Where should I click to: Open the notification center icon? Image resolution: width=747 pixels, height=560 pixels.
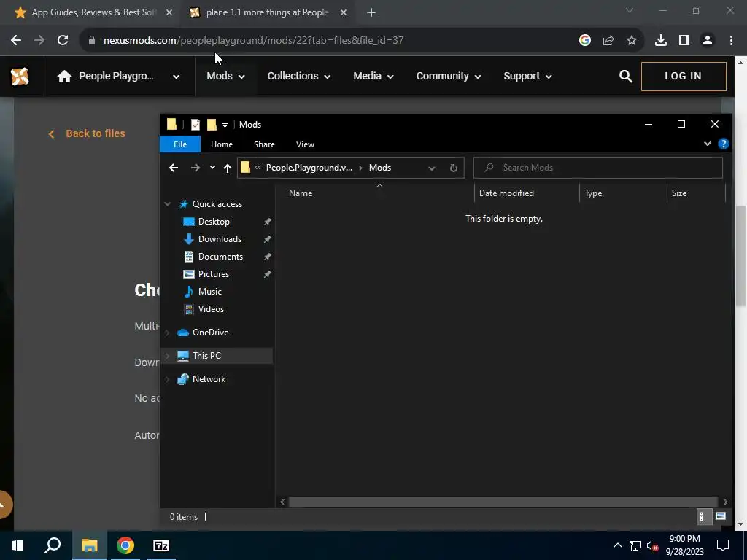point(723,545)
